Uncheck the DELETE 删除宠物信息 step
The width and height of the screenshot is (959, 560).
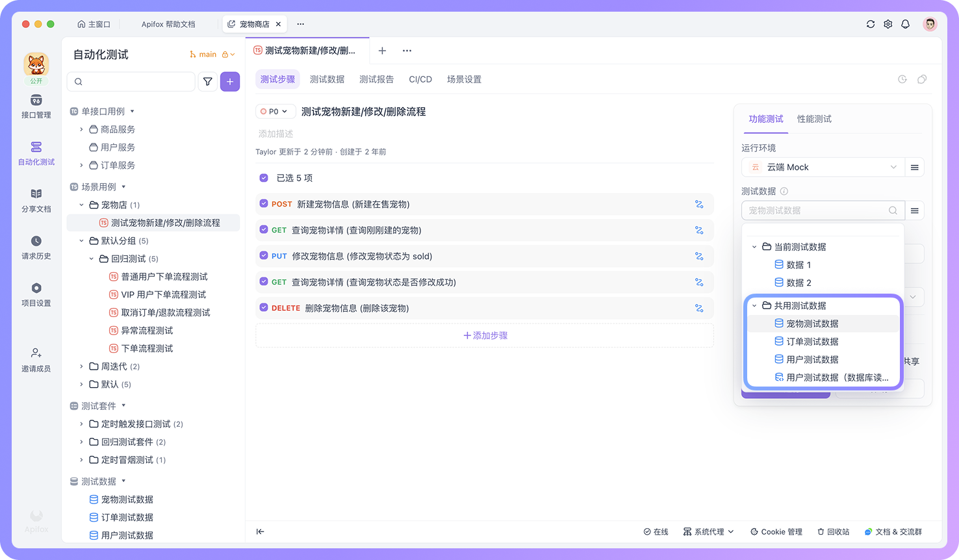(x=264, y=308)
